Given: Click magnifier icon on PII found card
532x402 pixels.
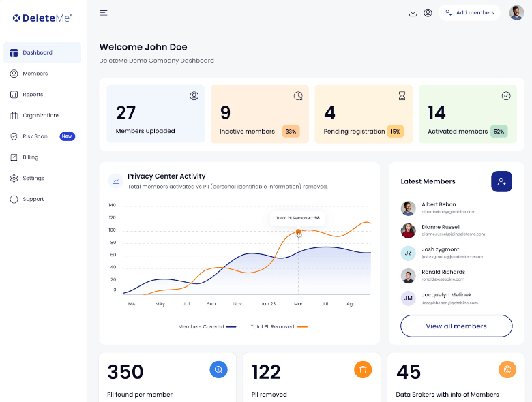Looking at the screenshot, I should pos(218,369).
